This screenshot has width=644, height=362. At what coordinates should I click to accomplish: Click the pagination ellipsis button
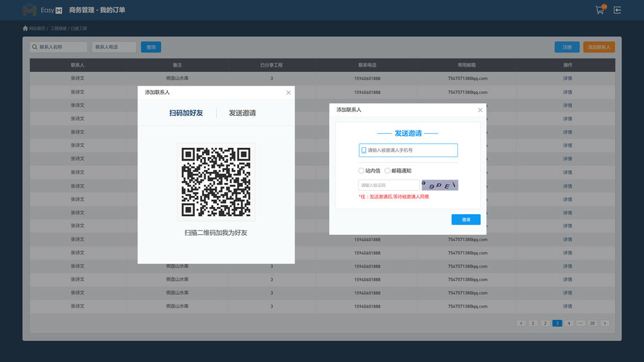581,323
